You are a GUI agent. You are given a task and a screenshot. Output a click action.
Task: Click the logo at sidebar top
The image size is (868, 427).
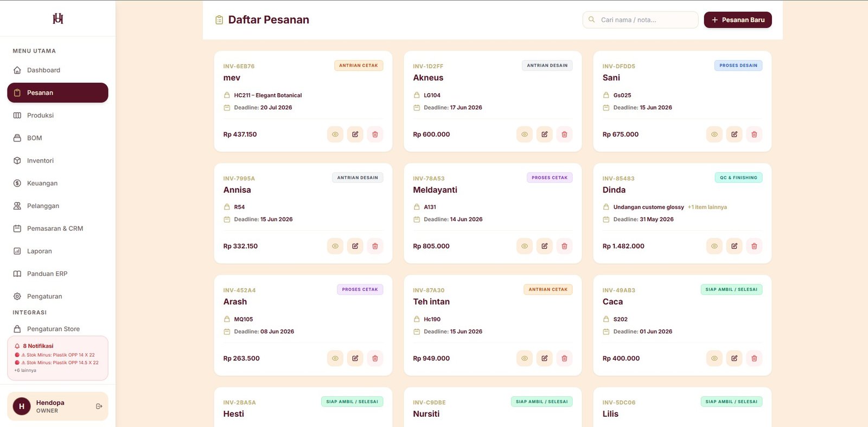[58, 19]
